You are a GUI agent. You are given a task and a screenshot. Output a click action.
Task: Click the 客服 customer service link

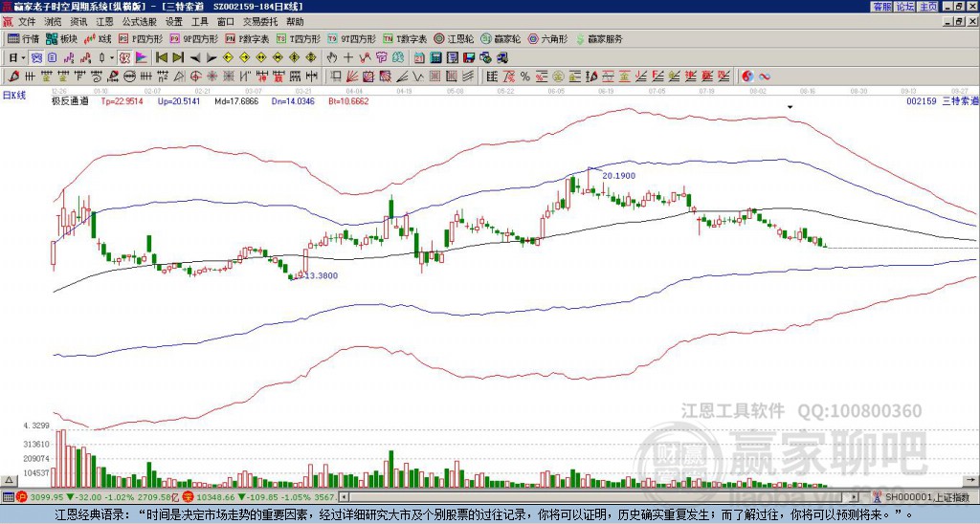(881, 7)
